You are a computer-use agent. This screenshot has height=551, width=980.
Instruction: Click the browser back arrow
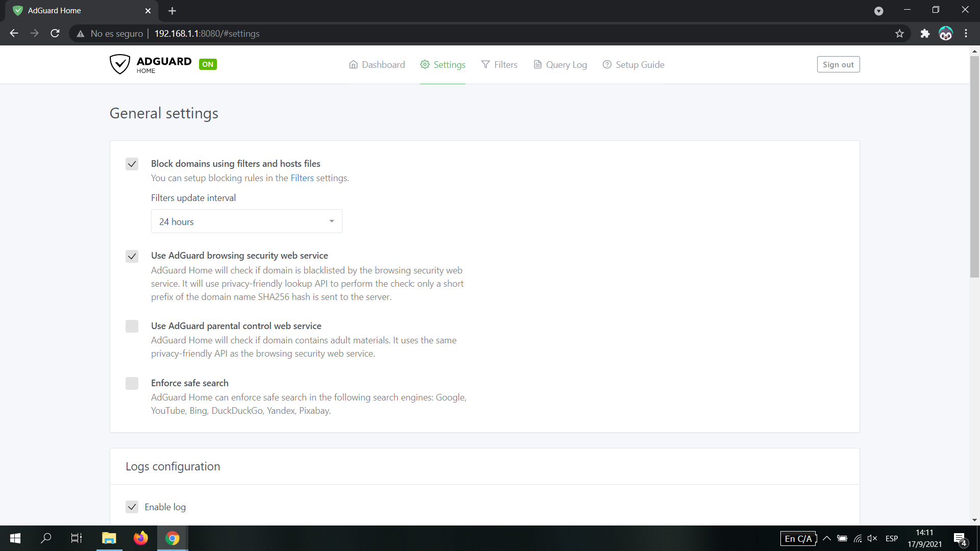tap(14, 34)
